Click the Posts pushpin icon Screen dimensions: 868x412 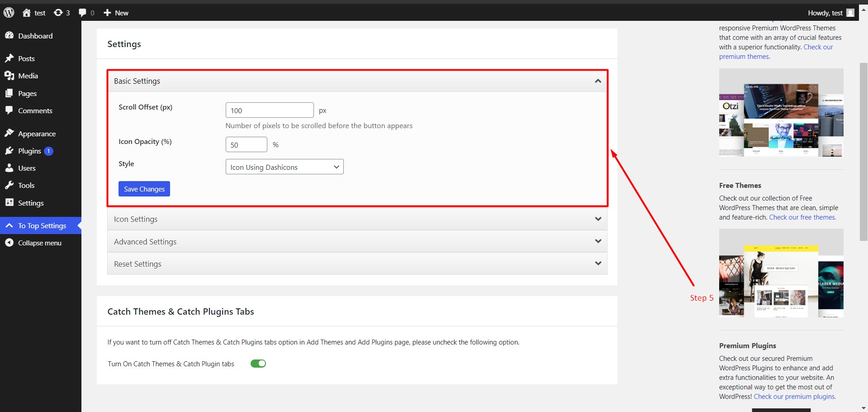(x=9, y=58)
